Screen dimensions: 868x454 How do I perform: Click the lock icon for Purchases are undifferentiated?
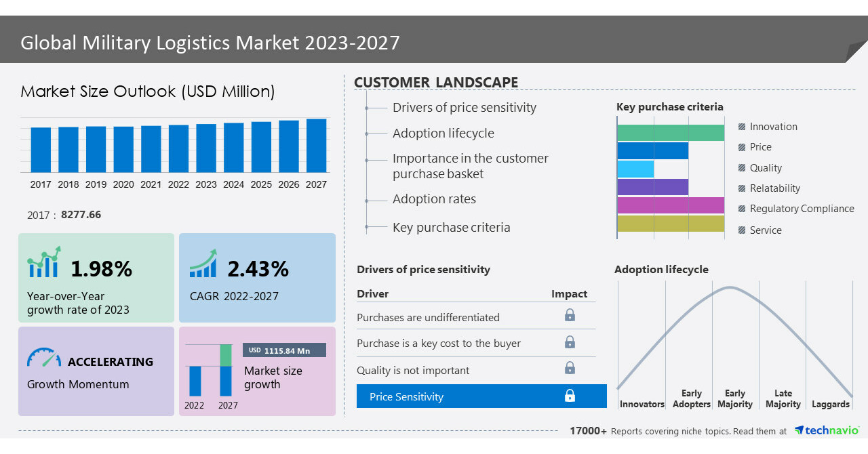[570, 315]
